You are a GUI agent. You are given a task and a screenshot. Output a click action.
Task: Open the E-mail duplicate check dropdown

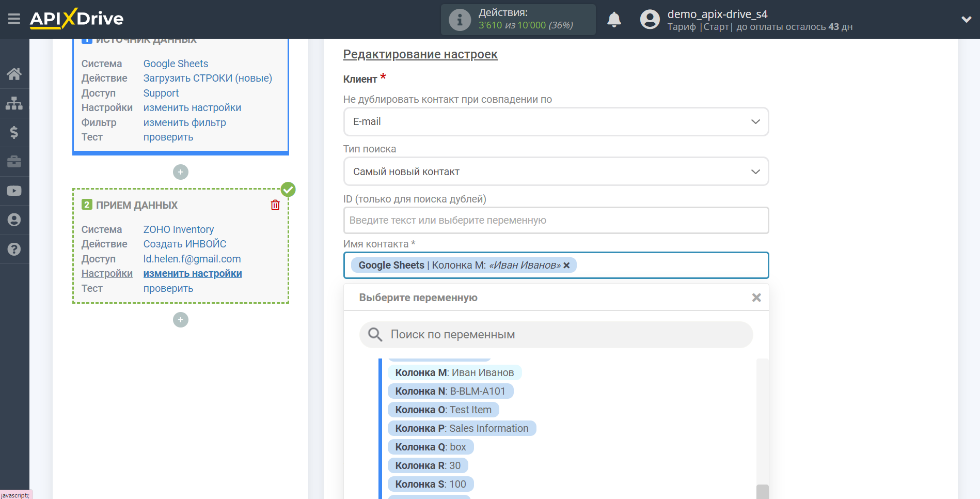pyautogui.click(x=556, y=122)
